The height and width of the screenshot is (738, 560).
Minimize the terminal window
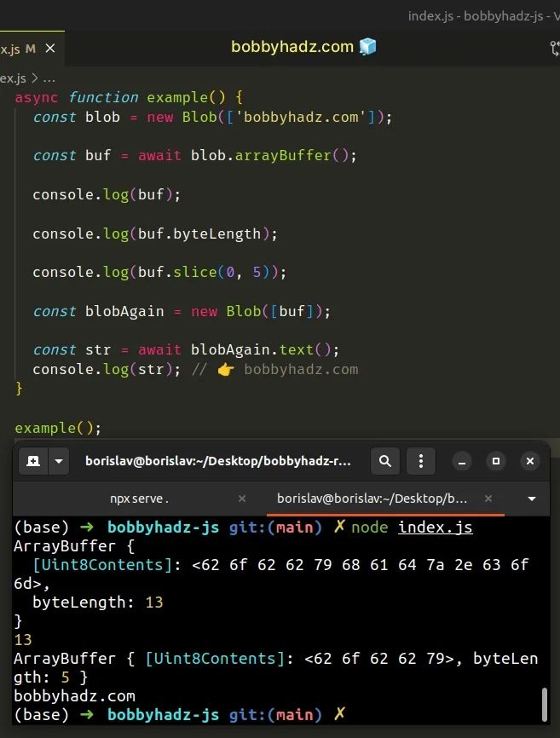pos(462,461)
